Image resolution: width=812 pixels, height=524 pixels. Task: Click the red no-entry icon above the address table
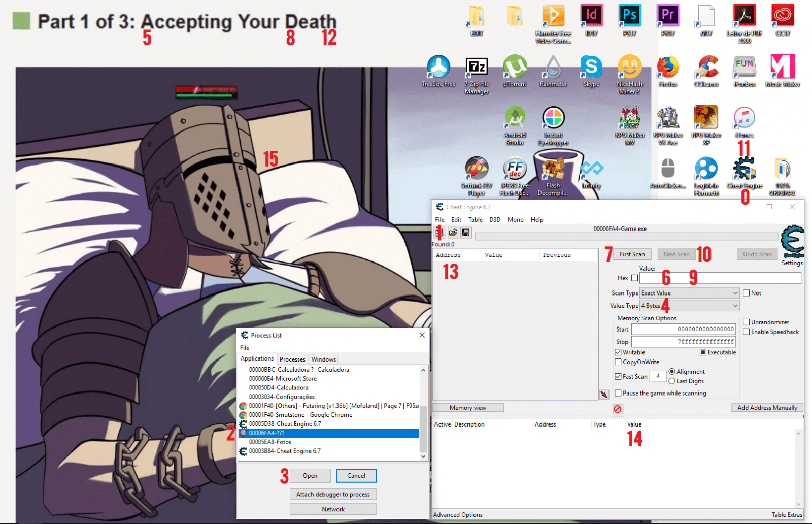coord(618,409)
